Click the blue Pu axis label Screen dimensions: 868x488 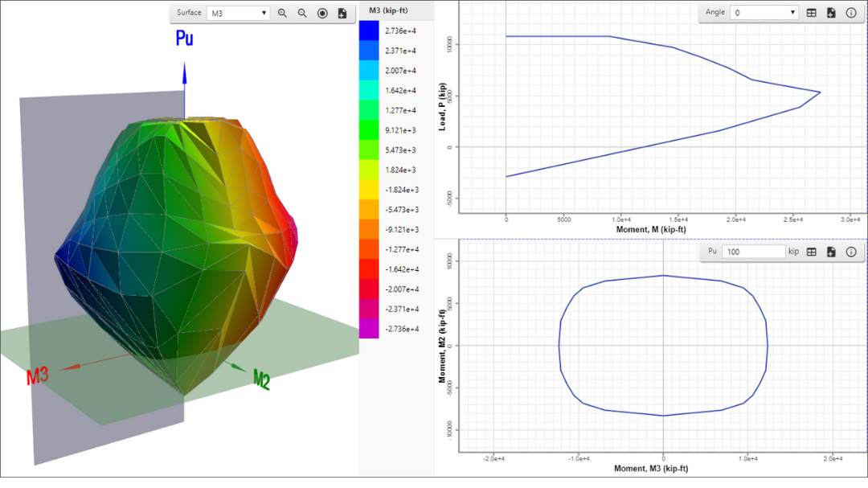185,39
